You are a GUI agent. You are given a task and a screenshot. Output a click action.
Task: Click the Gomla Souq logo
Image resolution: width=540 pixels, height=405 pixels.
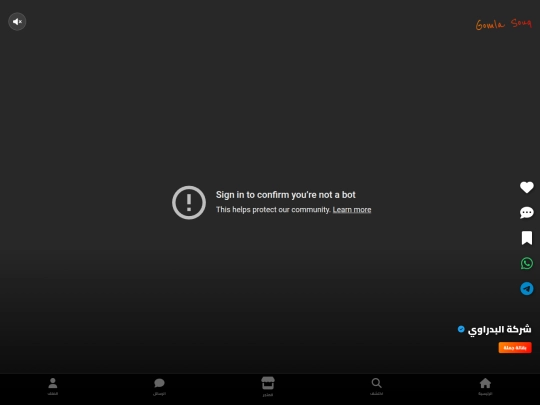pos(503,24)
